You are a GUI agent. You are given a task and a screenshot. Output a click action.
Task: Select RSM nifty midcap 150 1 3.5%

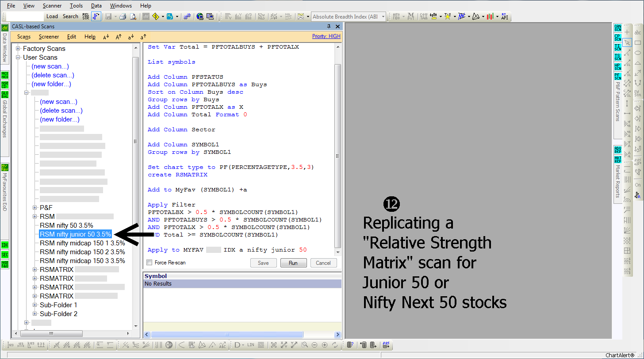coord(82,243)
